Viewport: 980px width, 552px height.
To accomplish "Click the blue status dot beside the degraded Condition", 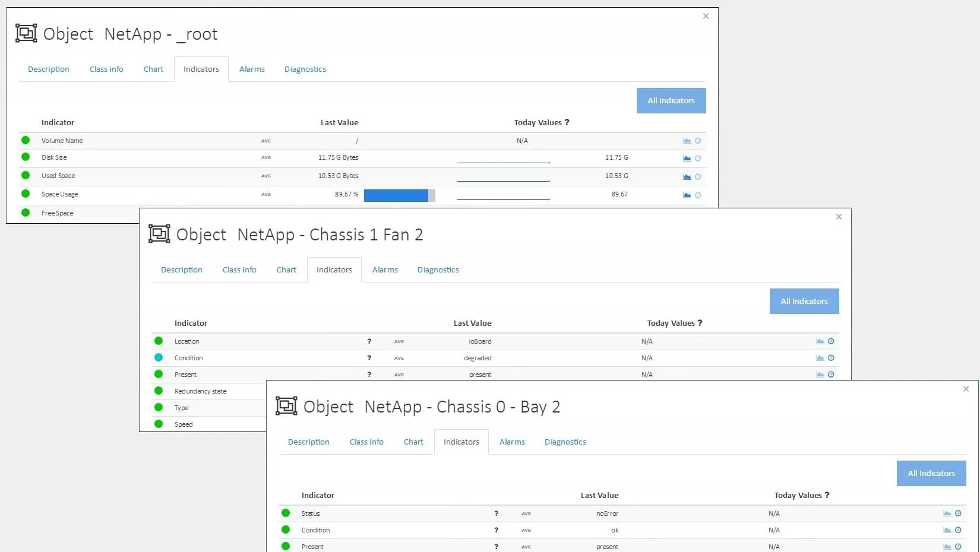I will click(159, 357).
